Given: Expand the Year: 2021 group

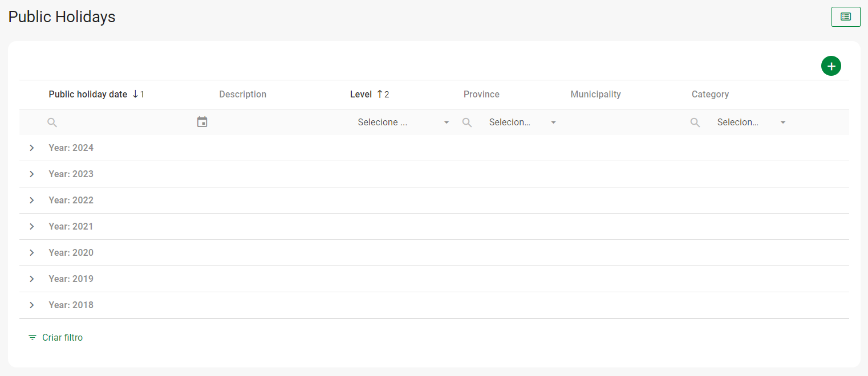Looking at the screenshot, I should tap(32, 227).
